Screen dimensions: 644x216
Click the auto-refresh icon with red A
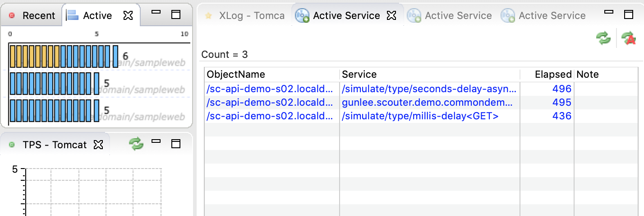click(x=628, y=38)
